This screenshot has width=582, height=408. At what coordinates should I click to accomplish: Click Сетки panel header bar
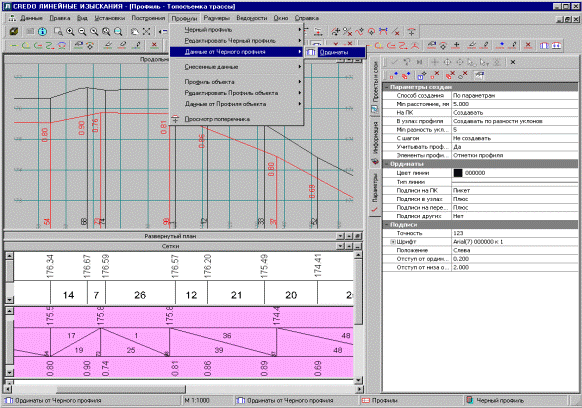click(x=170, y=246)
